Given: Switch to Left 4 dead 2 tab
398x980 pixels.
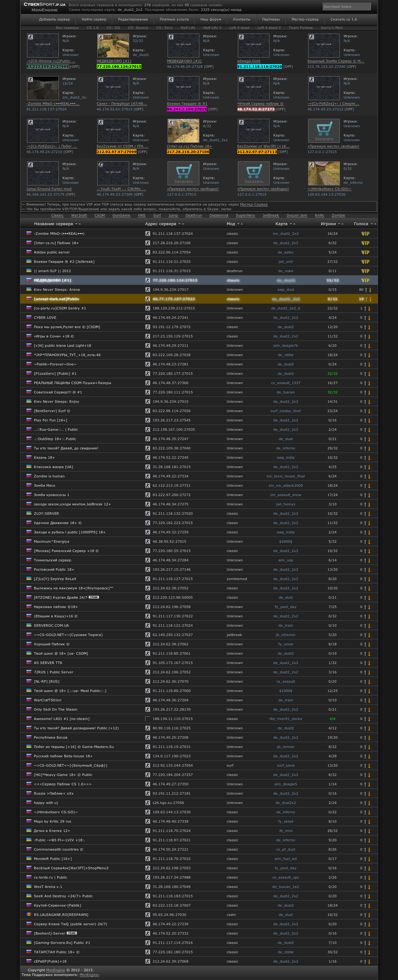Looking at the screenshot, I should 269,28.
